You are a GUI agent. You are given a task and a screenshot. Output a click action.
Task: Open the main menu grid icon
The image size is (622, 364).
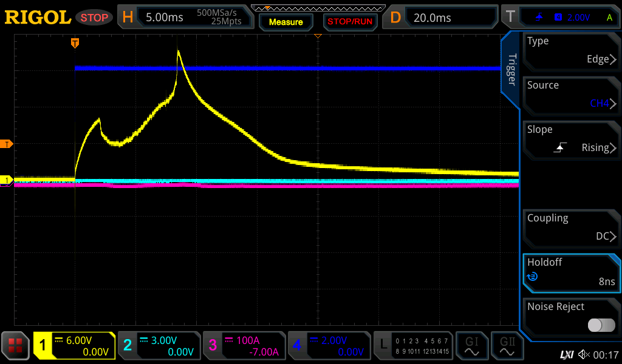click(16, 346)
